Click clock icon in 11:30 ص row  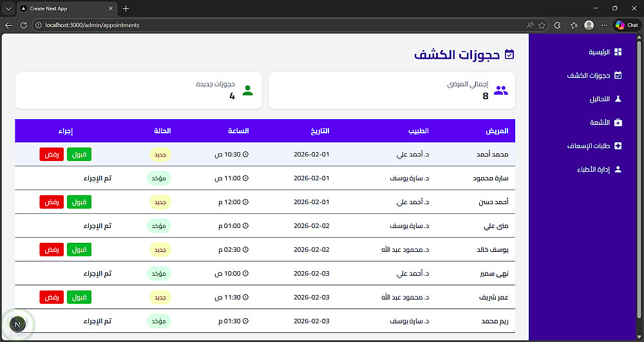point(245,298)
